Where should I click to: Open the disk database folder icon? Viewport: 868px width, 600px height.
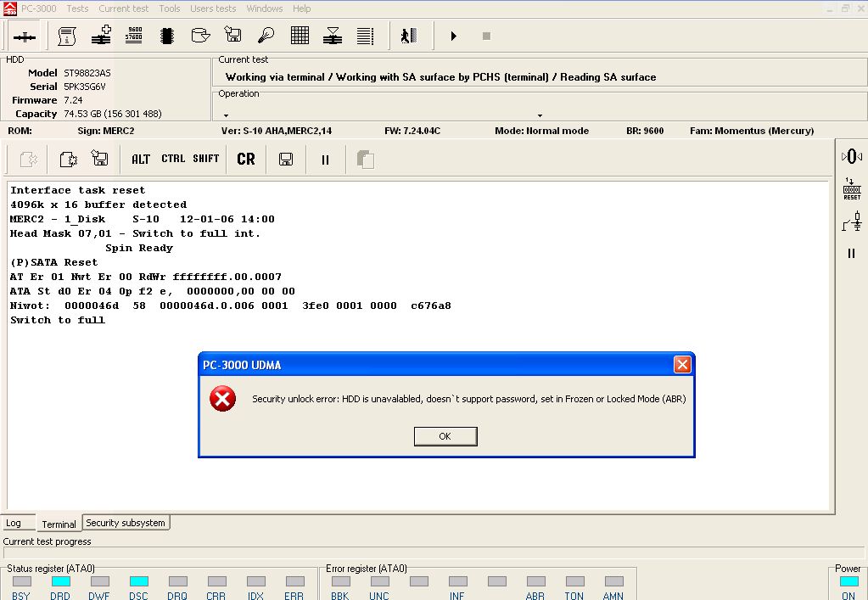click(x=200, y=36)
